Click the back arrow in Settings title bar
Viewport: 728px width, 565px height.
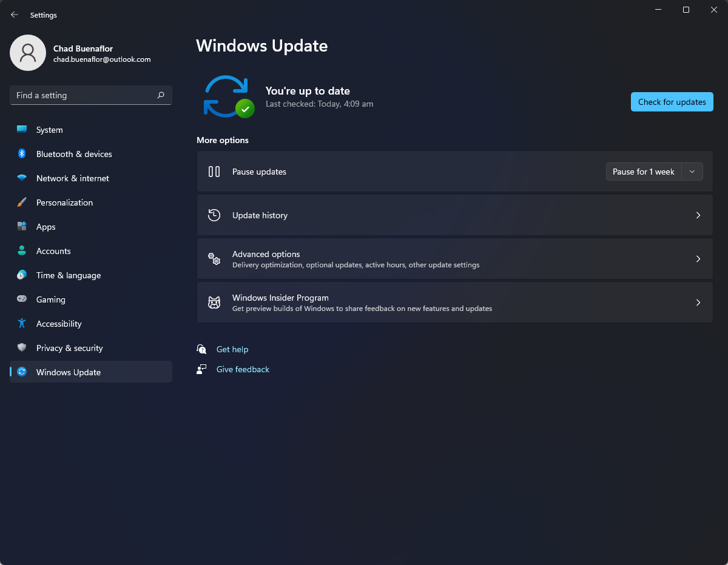15,15
